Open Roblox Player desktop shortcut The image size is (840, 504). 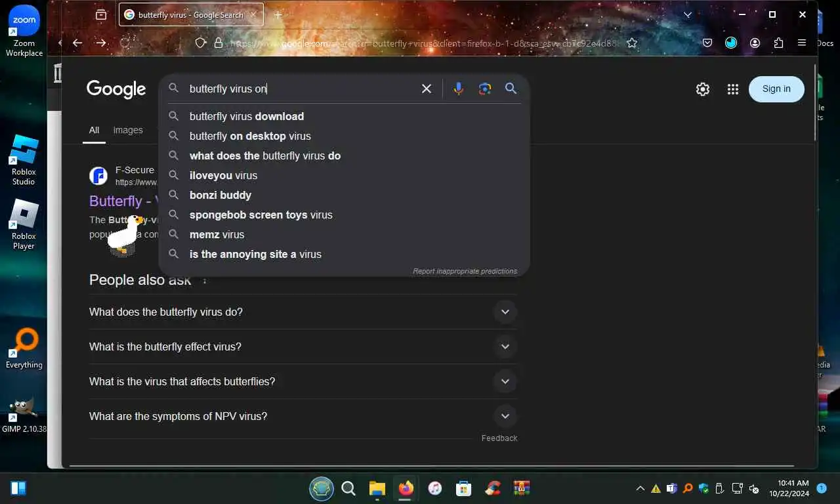(x=24, y=224)
